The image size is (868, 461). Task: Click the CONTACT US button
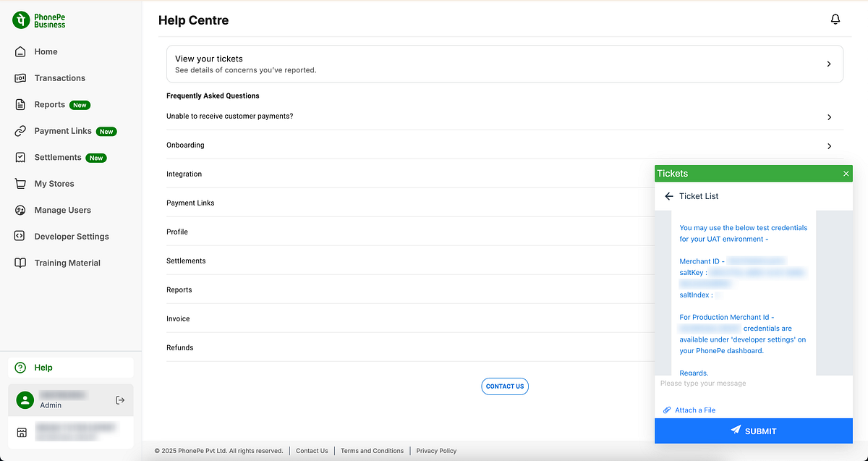coord(505,386)
